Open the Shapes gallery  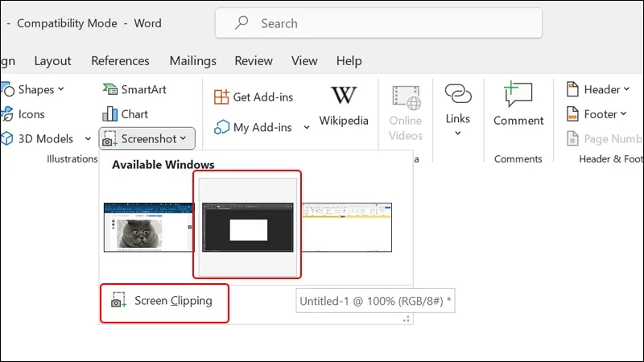33,89
